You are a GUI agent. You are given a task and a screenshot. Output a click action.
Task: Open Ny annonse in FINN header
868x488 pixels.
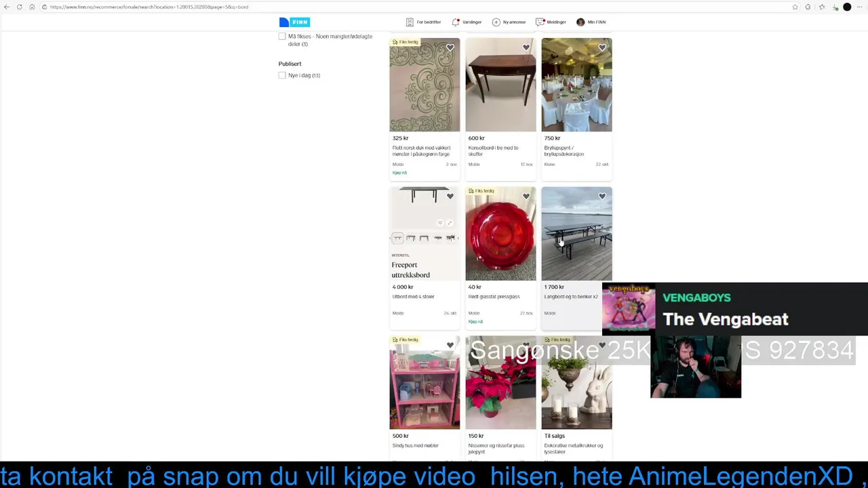[509, 22]
